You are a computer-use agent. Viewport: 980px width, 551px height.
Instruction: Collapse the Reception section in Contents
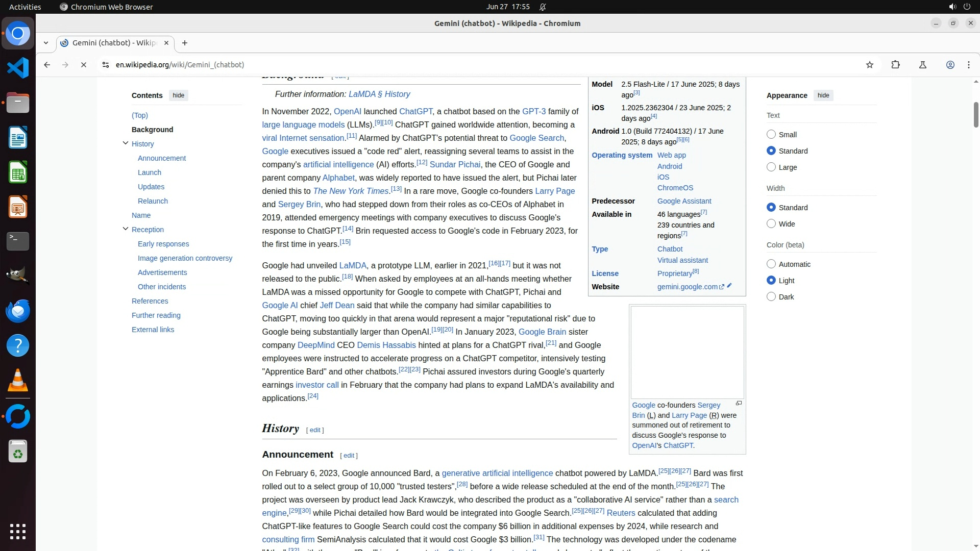(x=126, y=229)
